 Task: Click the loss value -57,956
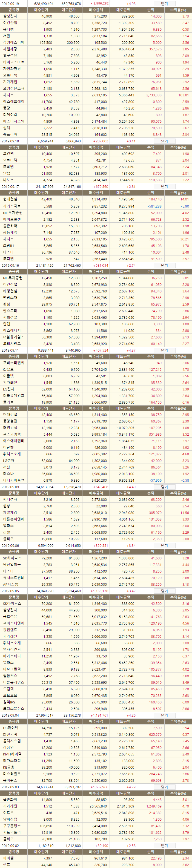point(155,481)
